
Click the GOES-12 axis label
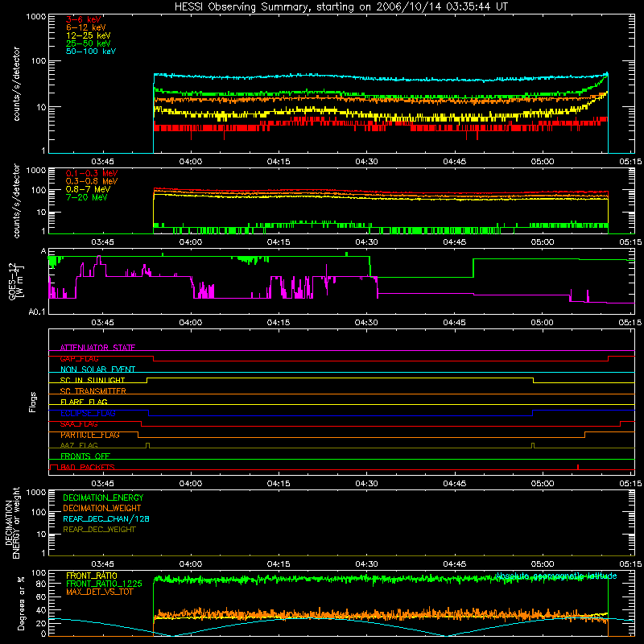15,281
